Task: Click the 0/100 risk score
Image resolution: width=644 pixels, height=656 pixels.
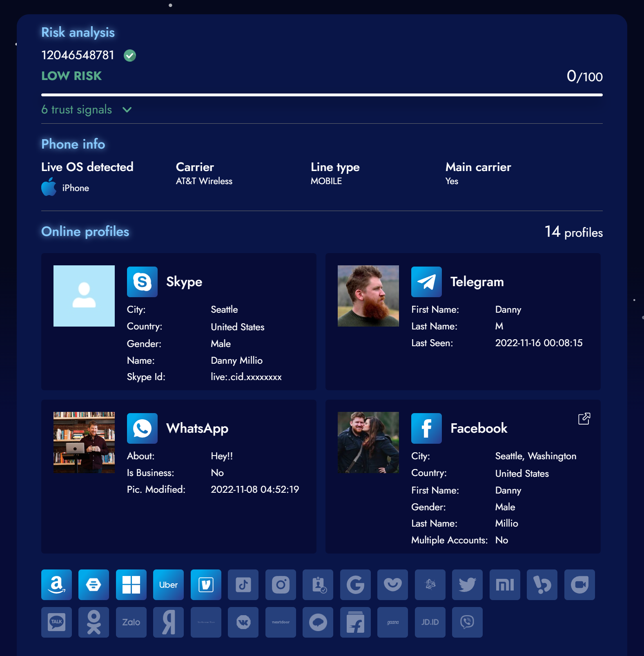Action: pos(584,76)
